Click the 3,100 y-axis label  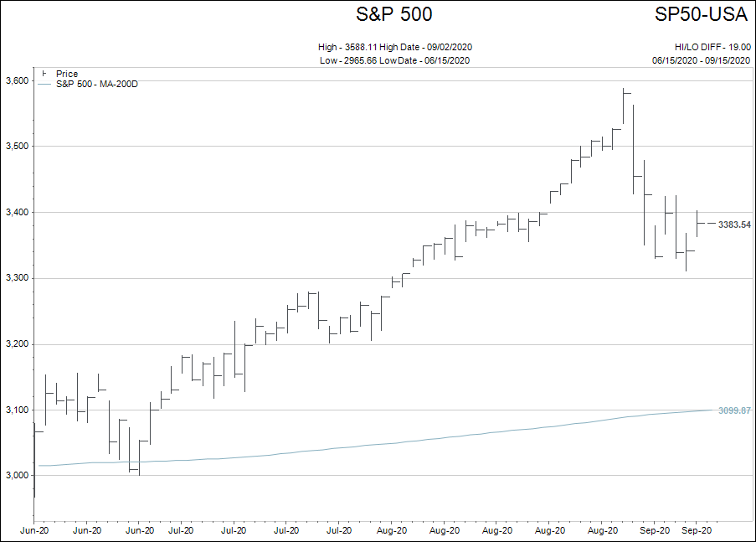pos(17,410)
